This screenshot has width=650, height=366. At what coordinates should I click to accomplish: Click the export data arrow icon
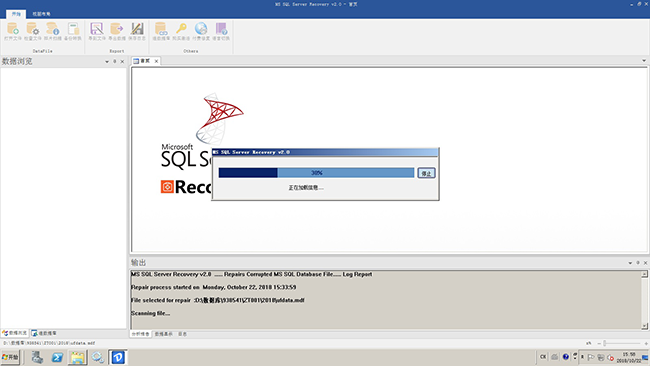click(x=116, y=29)
